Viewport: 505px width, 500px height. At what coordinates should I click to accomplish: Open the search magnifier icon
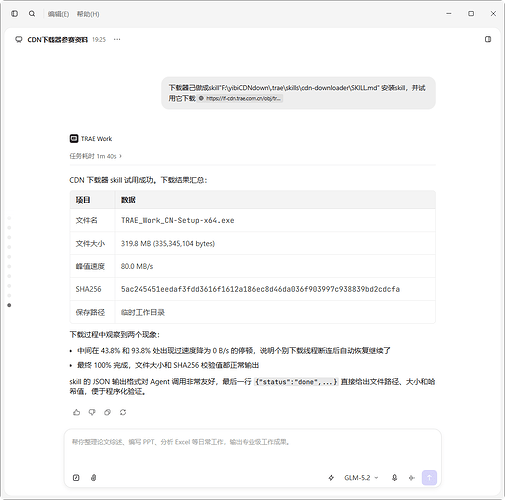[x=32, y=14]
